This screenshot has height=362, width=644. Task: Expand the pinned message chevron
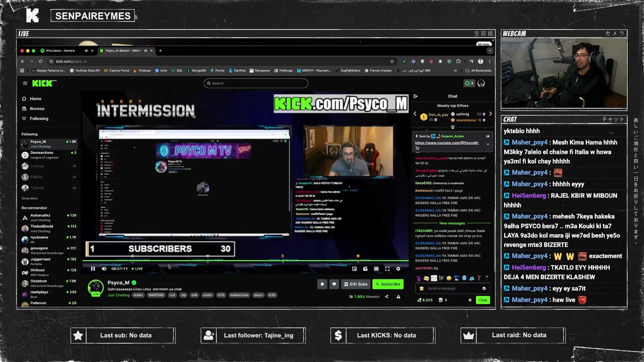point(488,144)
